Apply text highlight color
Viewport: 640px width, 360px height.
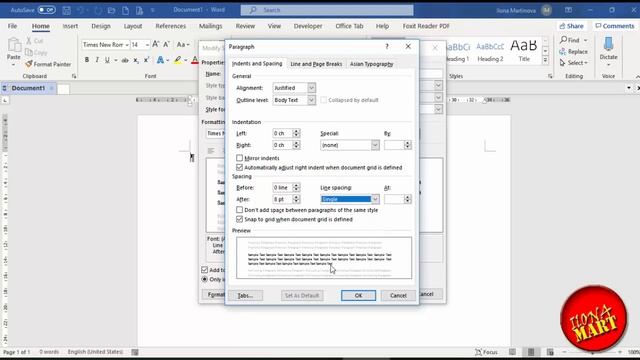point(178,60)
